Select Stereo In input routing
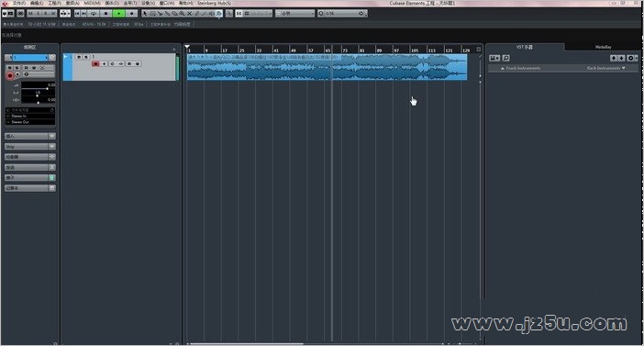The width and height of the screenshot is (644, 346). point(30,116)
